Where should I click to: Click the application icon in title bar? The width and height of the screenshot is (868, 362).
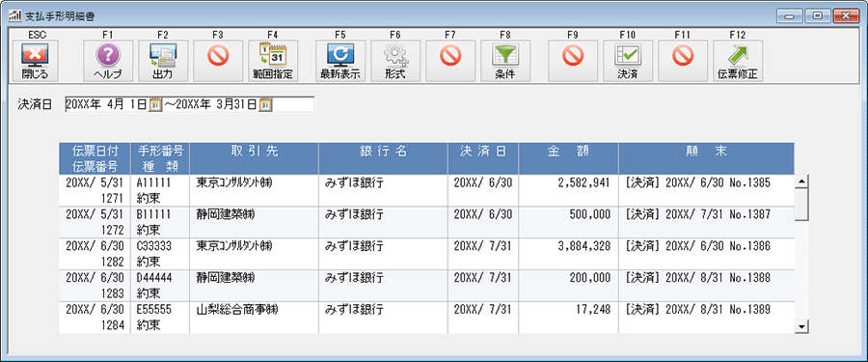pyautogui.click(x=14, y=16)
